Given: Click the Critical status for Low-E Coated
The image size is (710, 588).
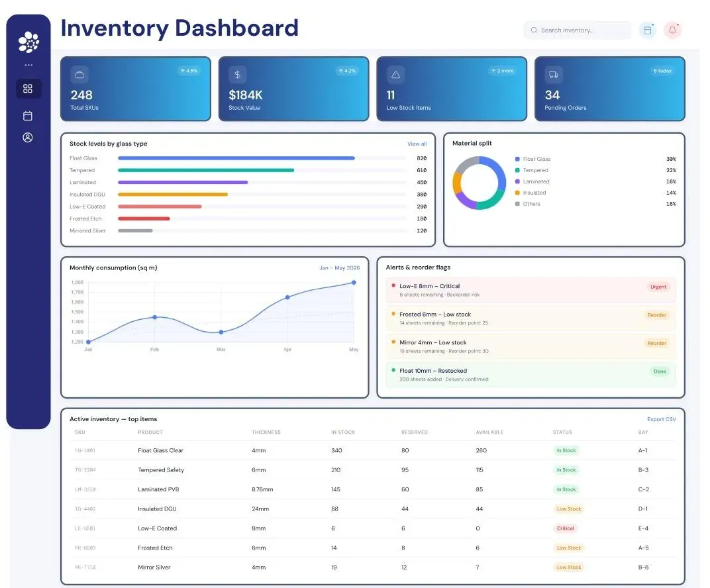Looking at the screenshot, I should click(565, 528).
